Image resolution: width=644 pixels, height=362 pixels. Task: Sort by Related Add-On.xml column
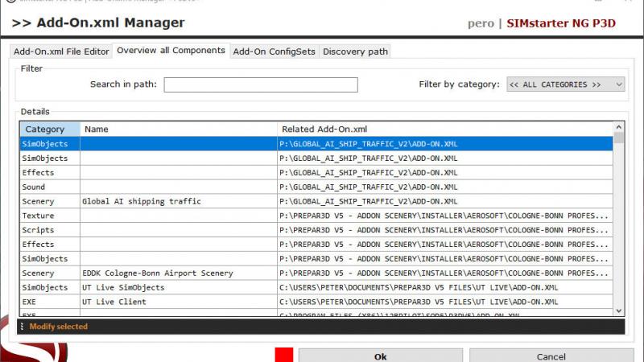coord(445,129)
